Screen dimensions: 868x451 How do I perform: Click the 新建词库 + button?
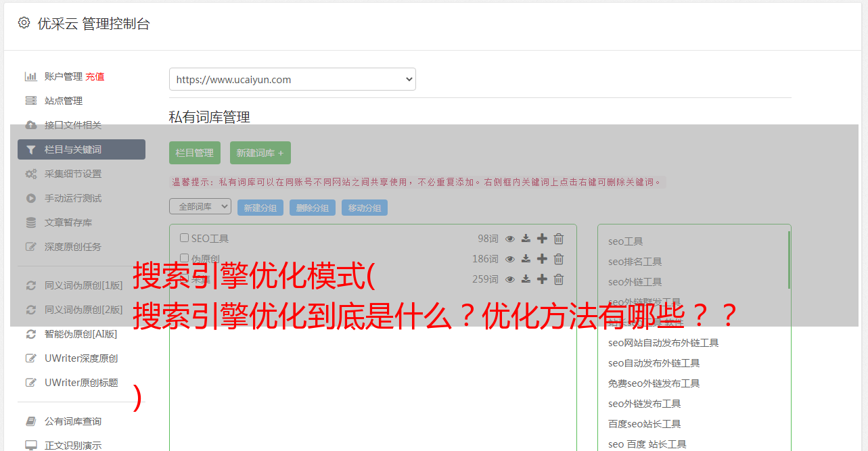coord(260,153)
